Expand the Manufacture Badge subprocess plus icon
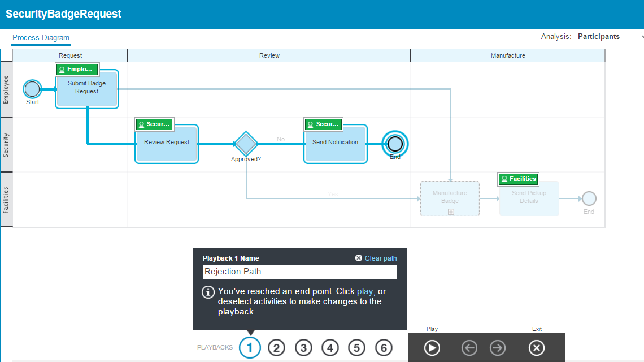 pos(451,212)
